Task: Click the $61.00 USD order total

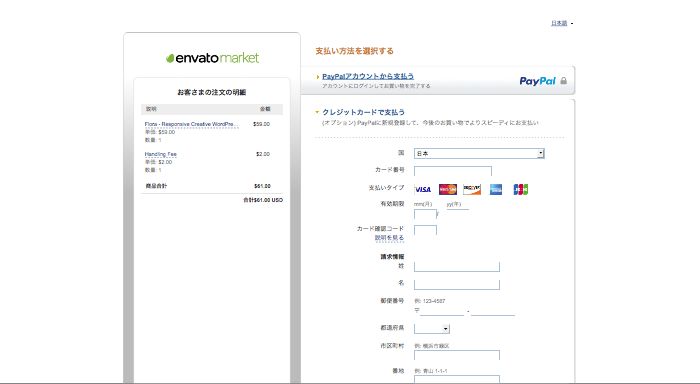Action: pyautogui.click(x=263, y=200)
